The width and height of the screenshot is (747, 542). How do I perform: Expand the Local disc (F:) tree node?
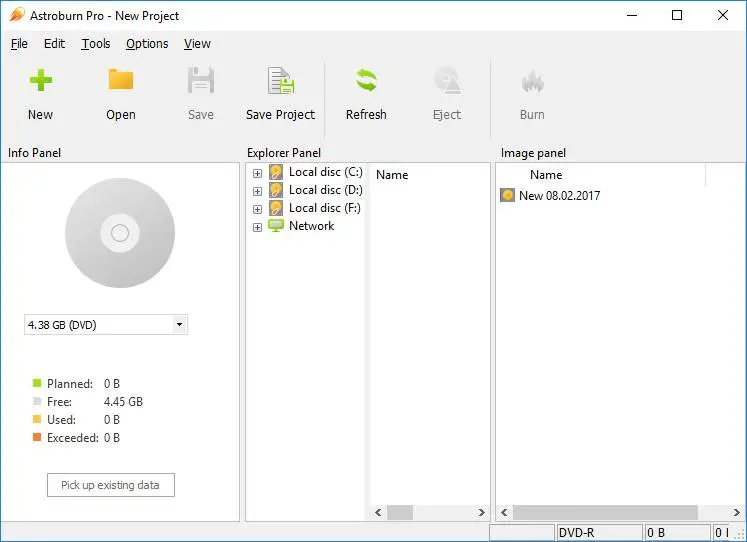[257, 210]
